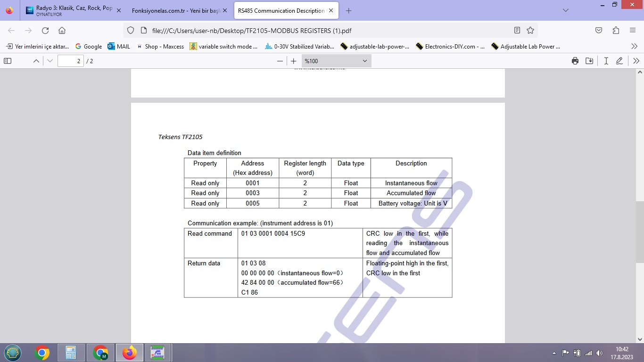The height and width of the screenshot is (362, 644).
Task: Print the PDF document
Action: [575, 61]
